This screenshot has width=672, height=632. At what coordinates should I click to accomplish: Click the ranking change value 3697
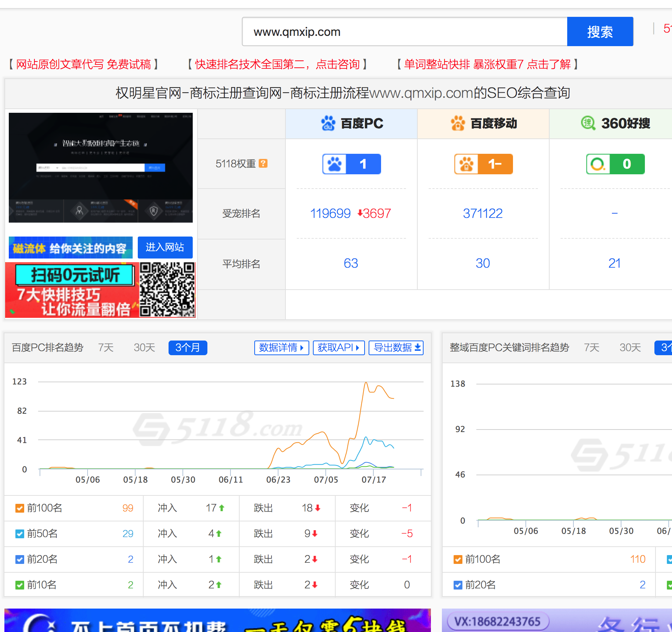tap(377, 213)
